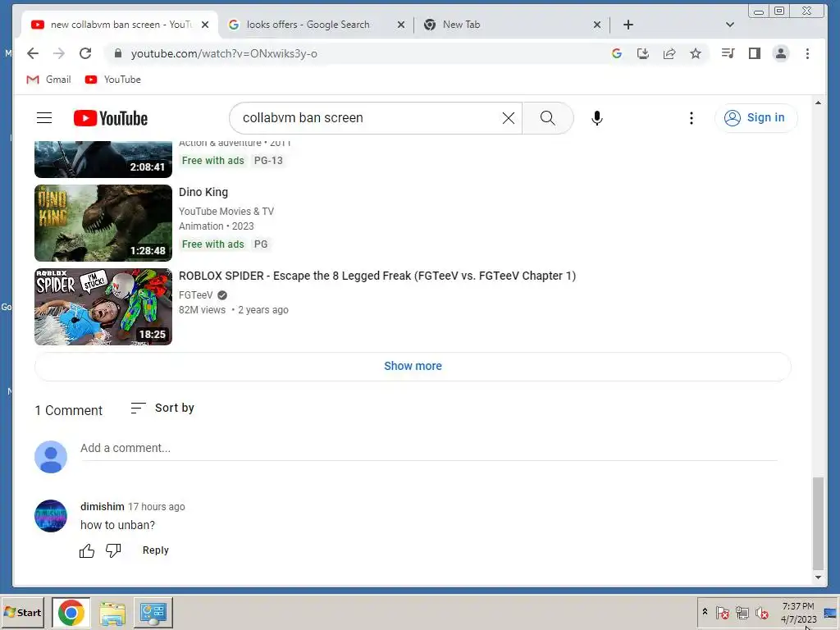This screenshot has width=840, height=630.
Task: Click the 'how to unban?' comment text
Action: [117, 526]
